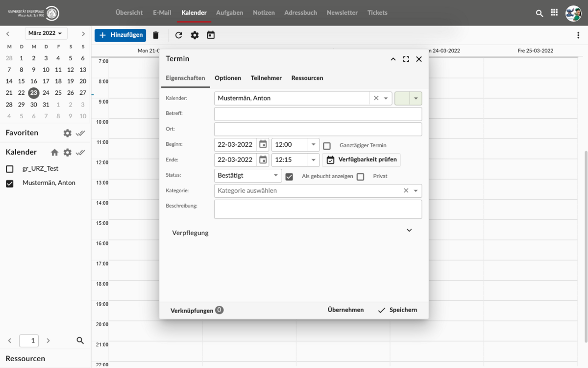Click the search magnifier in top bar

(539, 13)
